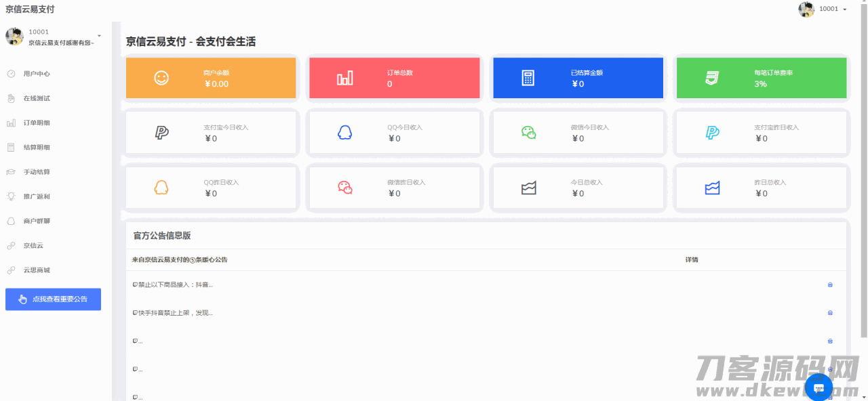Viewport: 868px width, 401px height.
Task: Click the graduation cap icon beside 手动结算
Action: pos(11,172)
